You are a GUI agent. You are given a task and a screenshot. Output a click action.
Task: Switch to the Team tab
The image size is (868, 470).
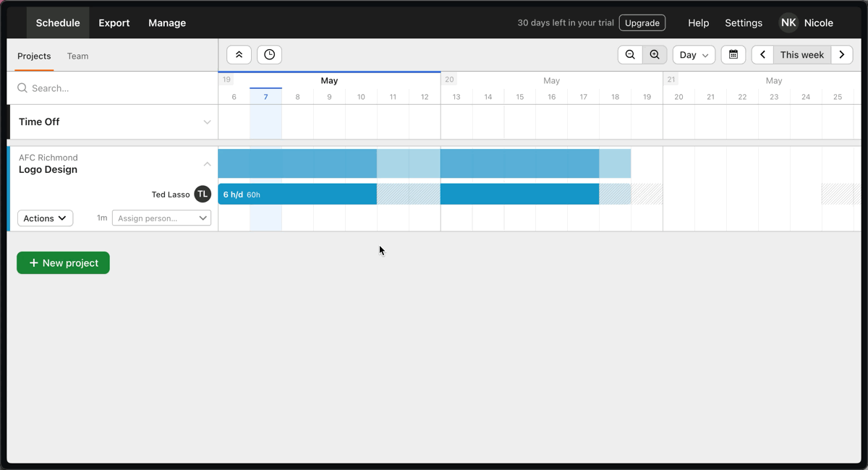tap(77, 56)
